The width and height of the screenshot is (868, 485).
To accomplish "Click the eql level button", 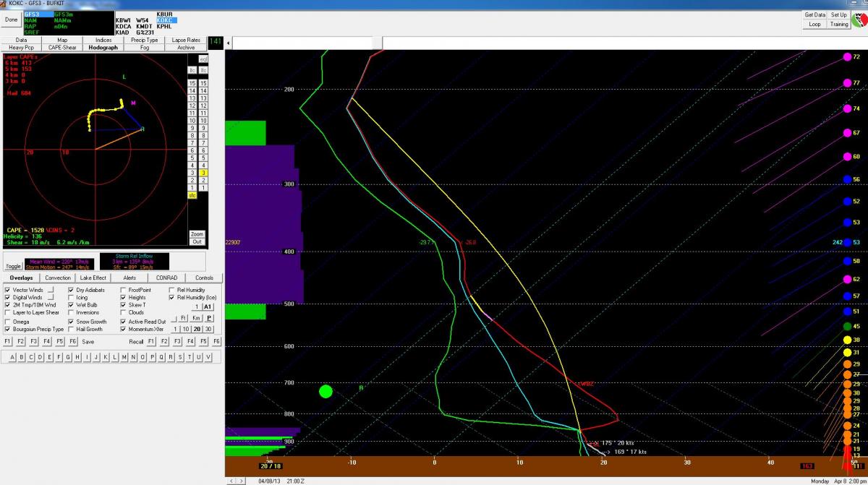I will click(x=203, y=59).
